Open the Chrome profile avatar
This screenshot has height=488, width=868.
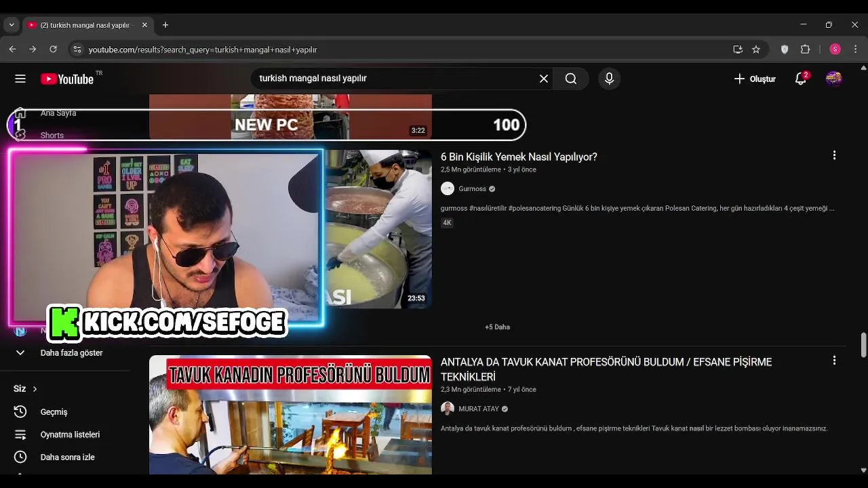[835, 49]
